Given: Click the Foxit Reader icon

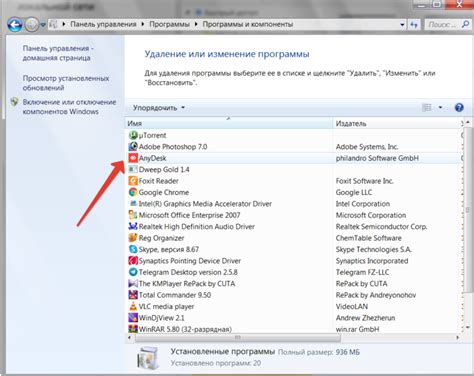Looking at the screenshot, I should tap(133, 181).
